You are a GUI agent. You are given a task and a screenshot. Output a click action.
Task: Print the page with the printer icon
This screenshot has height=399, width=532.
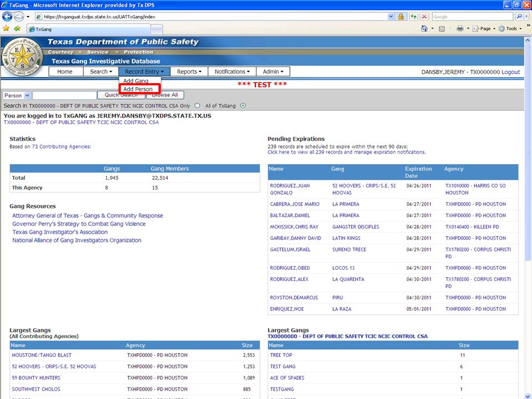point(460,28)
